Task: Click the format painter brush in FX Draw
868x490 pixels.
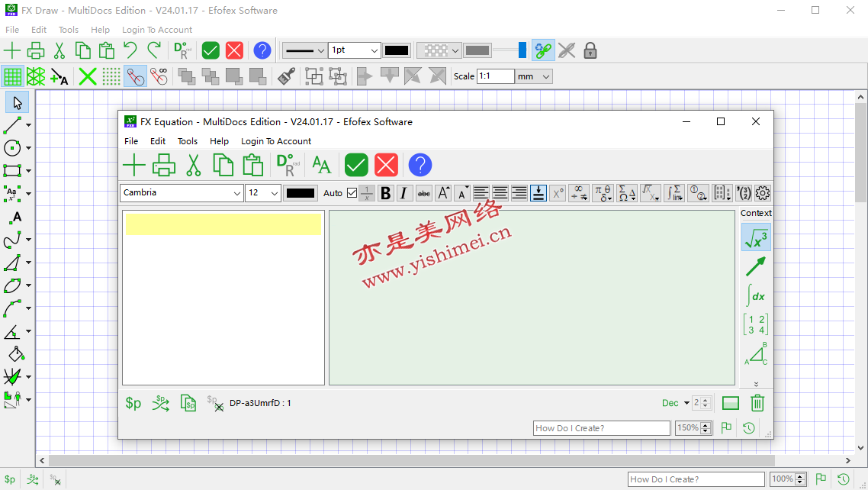Action: pyautogui.click(x=286, y=76)
